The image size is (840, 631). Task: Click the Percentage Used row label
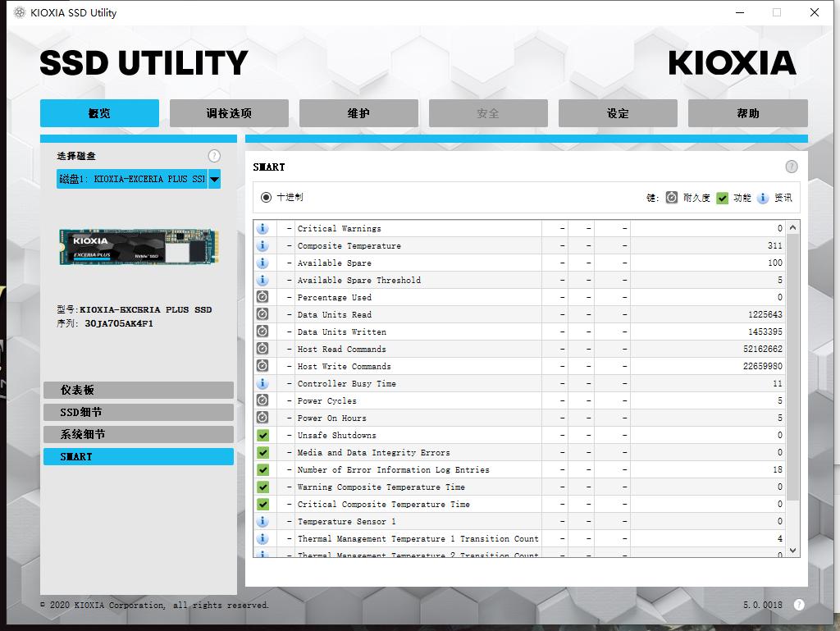coord(335,297)
